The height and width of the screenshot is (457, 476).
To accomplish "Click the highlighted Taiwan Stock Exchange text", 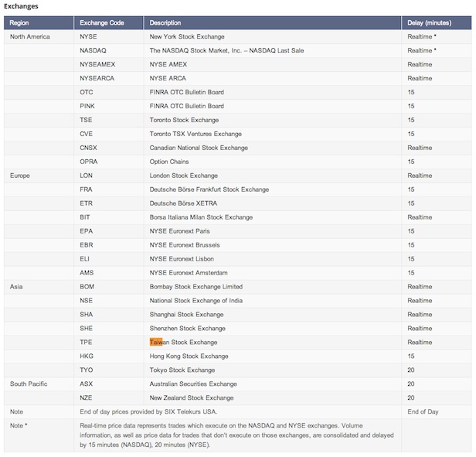I will click(183, 342).
